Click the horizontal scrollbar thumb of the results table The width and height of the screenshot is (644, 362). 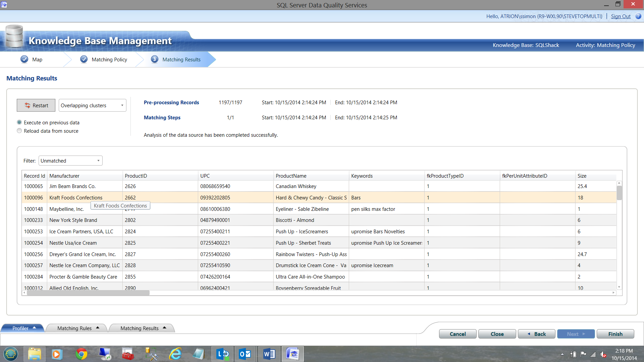[88, 293]
